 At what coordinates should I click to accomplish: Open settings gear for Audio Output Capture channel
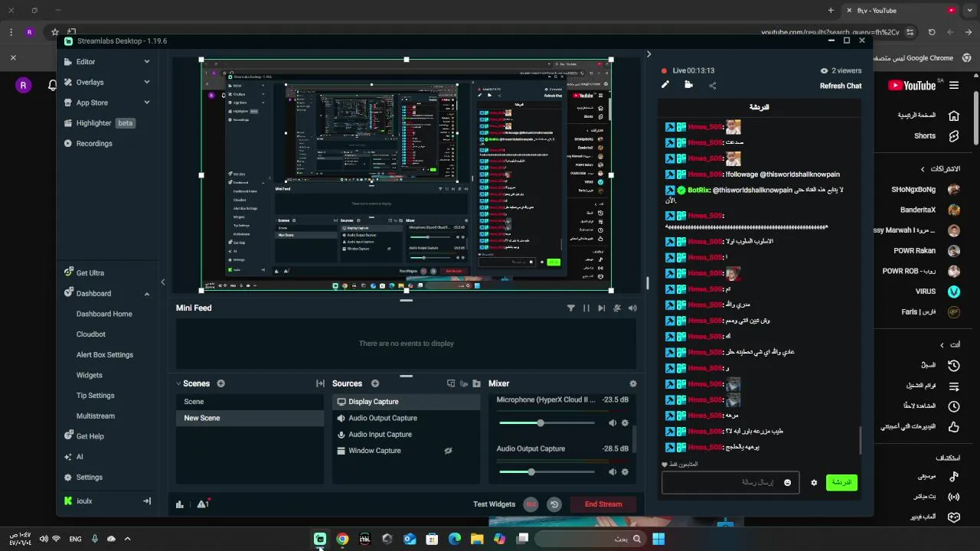(x=625, y=472)
